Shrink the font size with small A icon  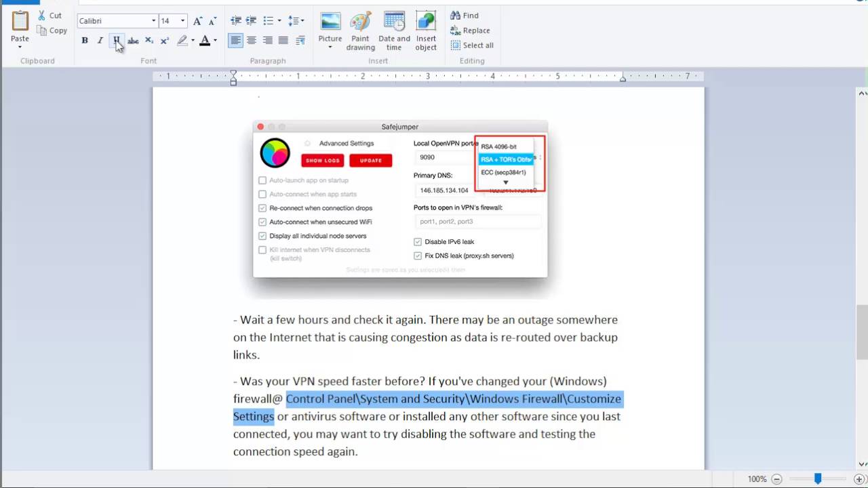(x=212, y=21)
